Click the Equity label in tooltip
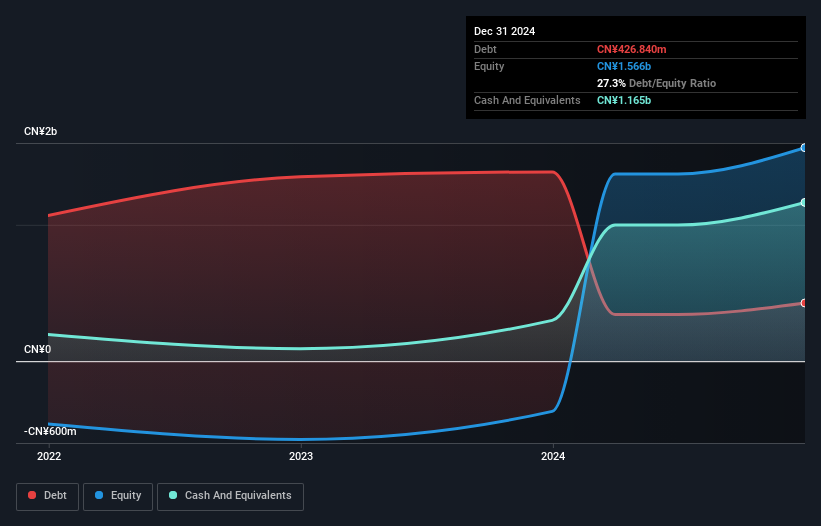 point(489,66)
